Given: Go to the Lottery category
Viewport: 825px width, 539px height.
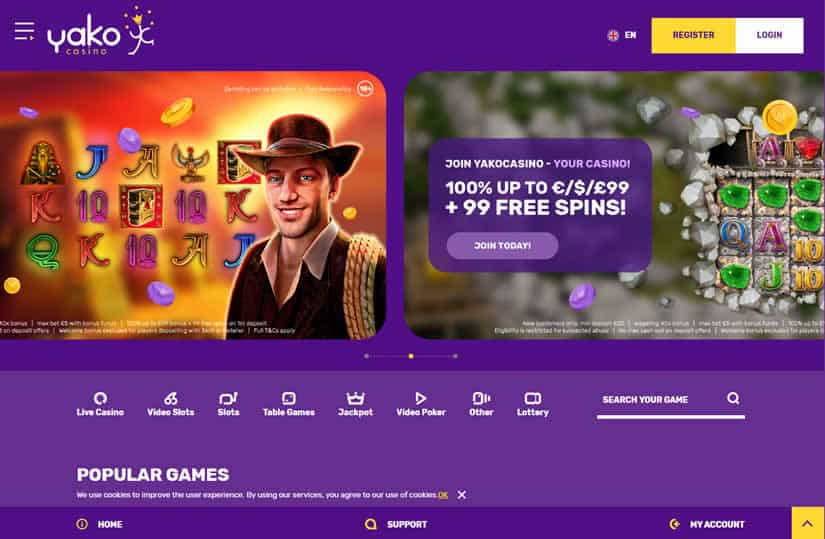Looking at the screenshot, I should 532,404.
